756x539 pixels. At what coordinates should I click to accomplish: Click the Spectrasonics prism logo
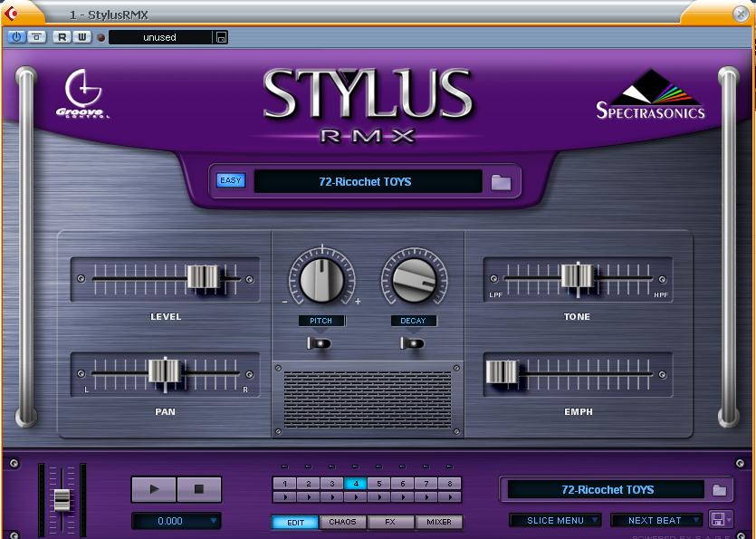tap(651, 94)
